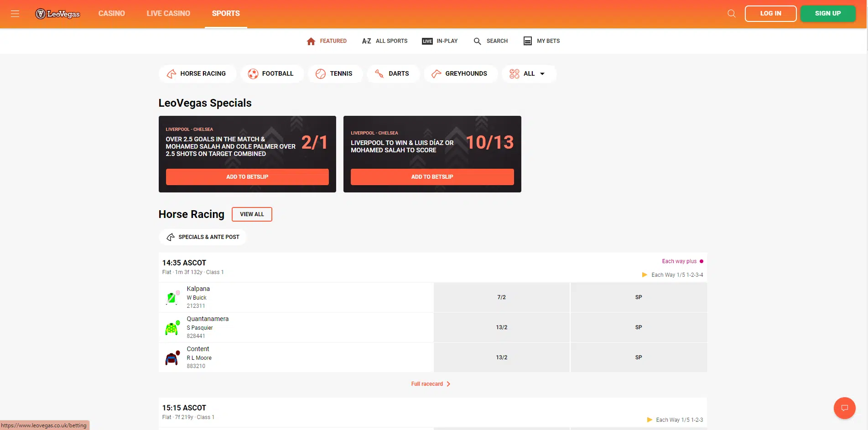
Task: Click the sub-nav Search magnifier icon
Action: tap(478, 41)
